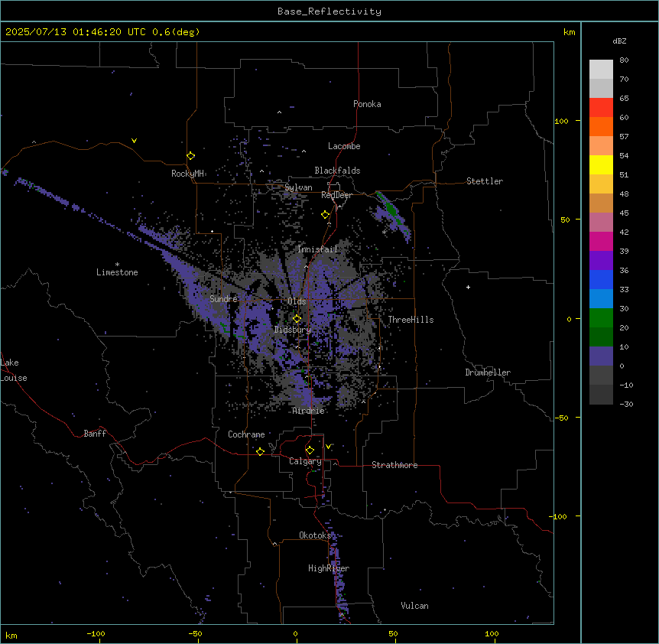Select the red 60–65 dBZ legend swatch

(x=601, y=108)
